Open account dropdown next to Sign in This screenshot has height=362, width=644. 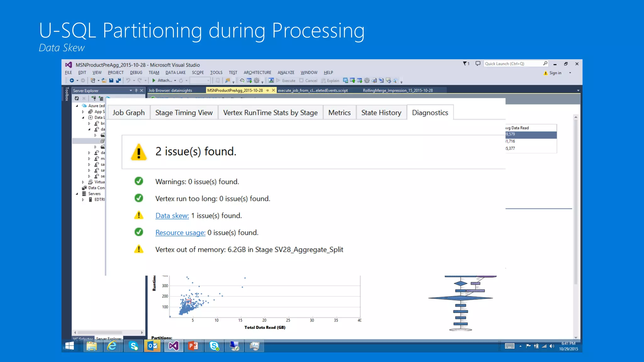click(x=570, y=73)
